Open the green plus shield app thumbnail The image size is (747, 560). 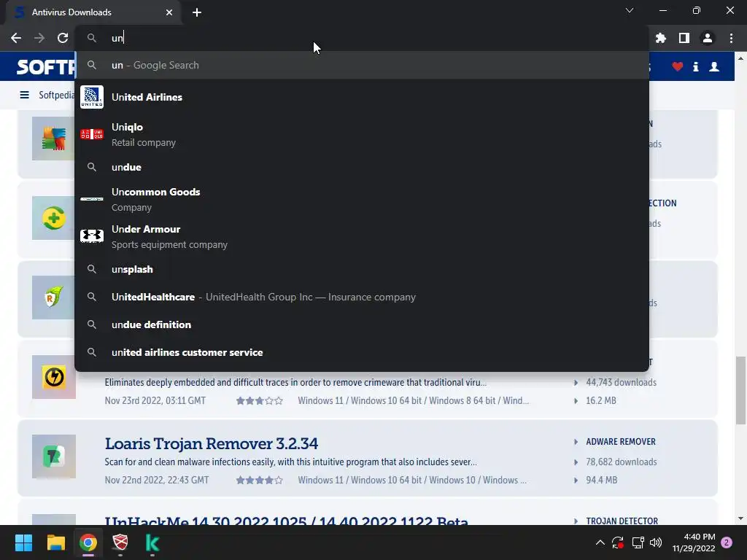53,218
